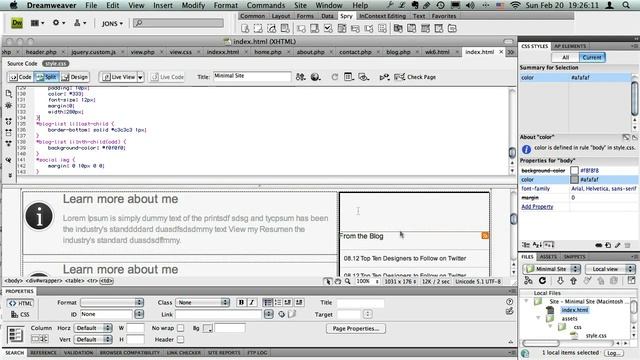Choose the Zoom magnifier tool in status bar

click(347, 281)
